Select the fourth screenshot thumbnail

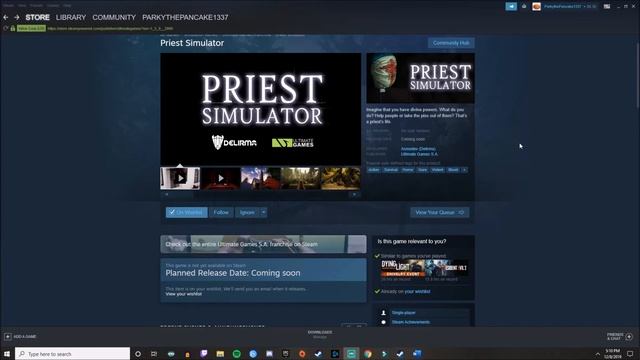pos(300,178)
